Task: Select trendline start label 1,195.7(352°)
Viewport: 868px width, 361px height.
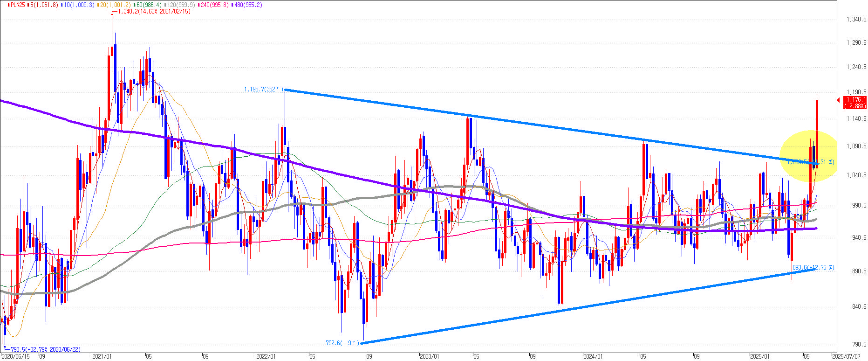Action: coord(263,89)
